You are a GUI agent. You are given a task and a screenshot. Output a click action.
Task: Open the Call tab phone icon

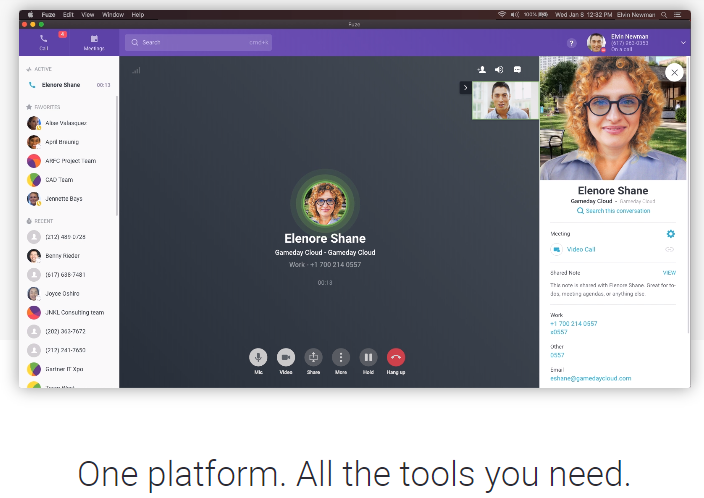[44, 39]
